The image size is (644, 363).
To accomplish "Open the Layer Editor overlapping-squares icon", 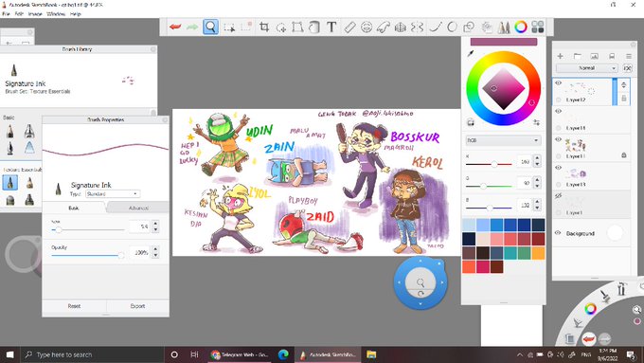I will 469,27.
